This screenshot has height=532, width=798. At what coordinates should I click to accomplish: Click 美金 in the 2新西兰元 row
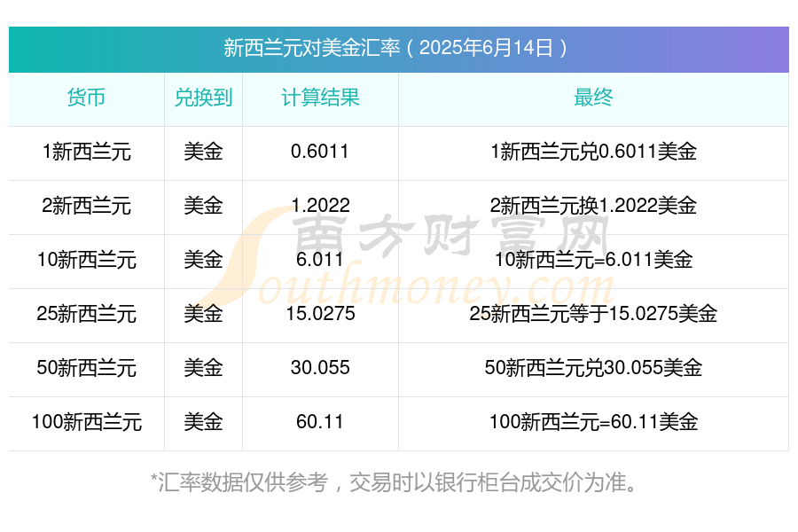click(x=203, y=206)
